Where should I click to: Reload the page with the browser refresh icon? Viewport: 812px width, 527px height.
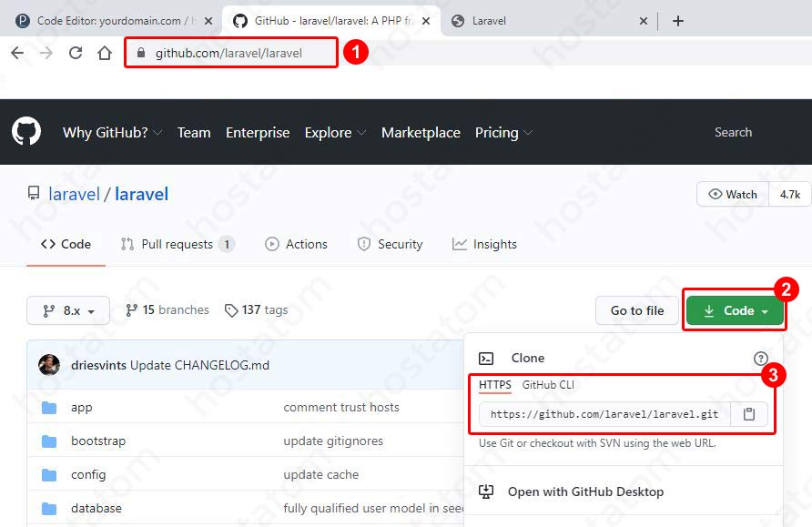pyautogui.click(x=76, y=53)
